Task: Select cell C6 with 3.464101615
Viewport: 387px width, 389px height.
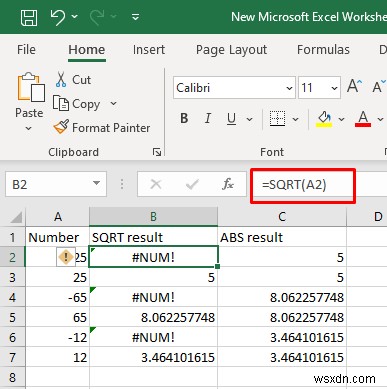Action: [x=282, y=337]
